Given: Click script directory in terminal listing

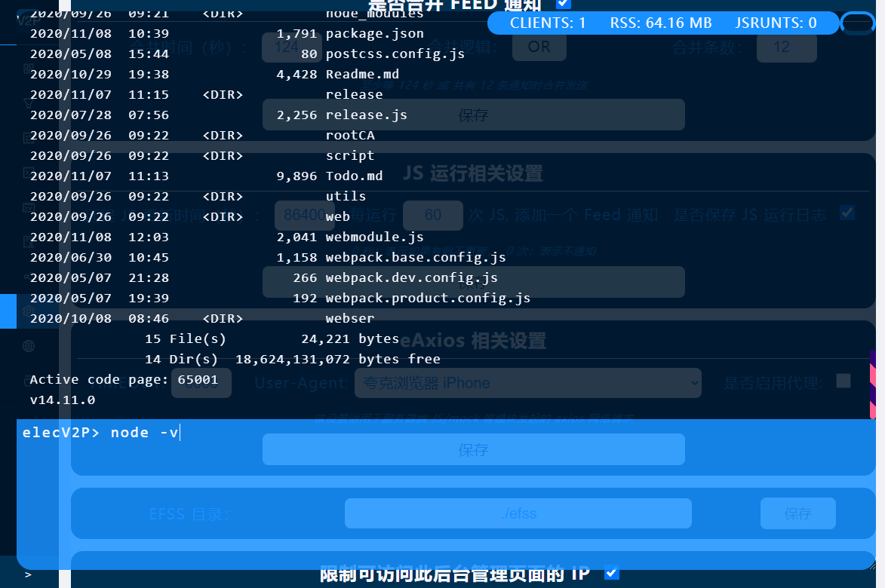Looking at the screenshot, I should 350,155.
